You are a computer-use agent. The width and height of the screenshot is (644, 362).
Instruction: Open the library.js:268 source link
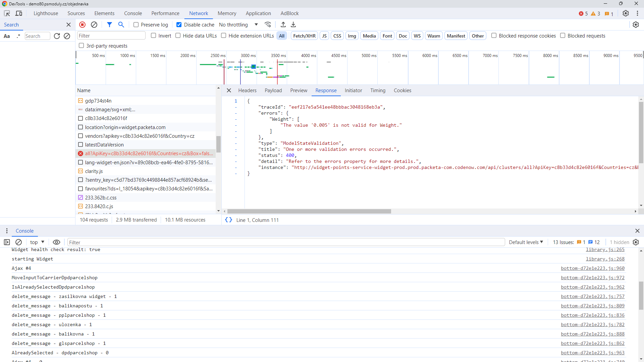[x=605, y=259]
